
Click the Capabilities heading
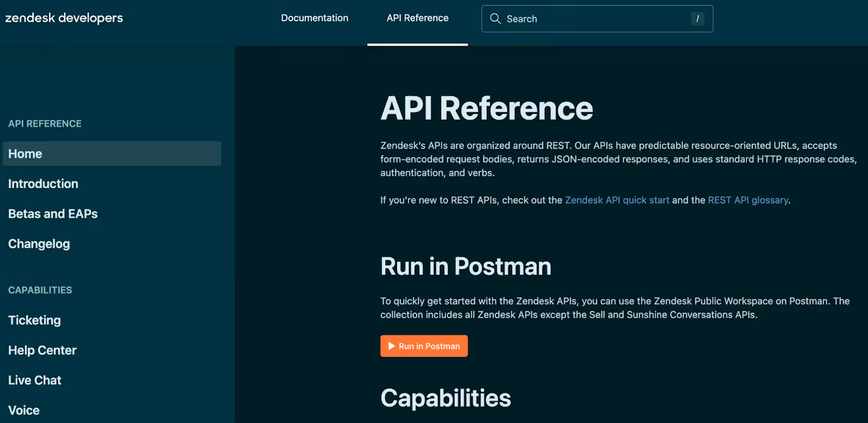coord(446,398)
